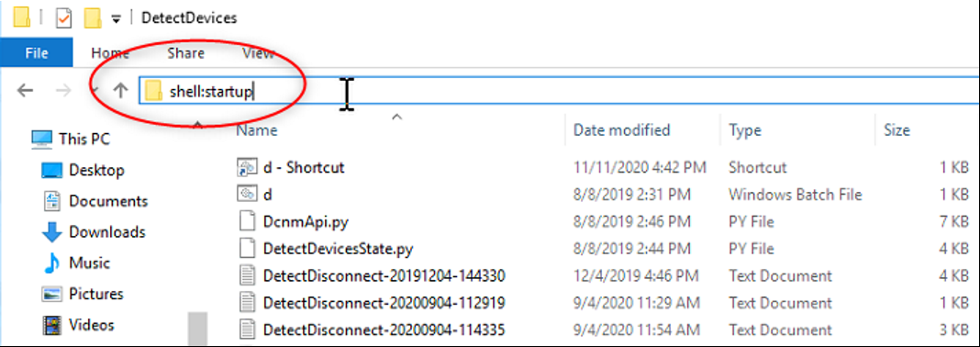
Task: Select the d - Shortcut file icon
Action: [x=247, y=168]
